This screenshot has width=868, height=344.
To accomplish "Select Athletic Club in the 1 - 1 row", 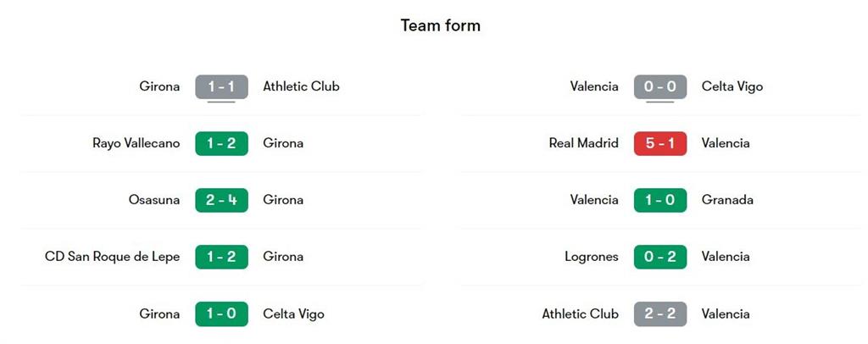I will pos(301,86).
